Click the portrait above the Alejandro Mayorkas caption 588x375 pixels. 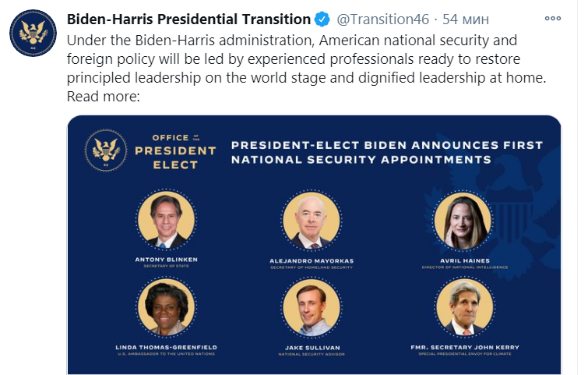point(314,220)
